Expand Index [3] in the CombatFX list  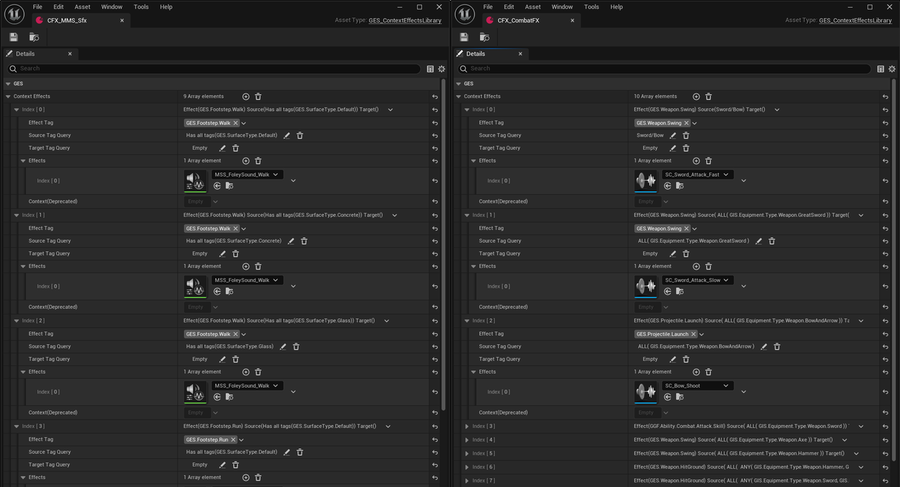467,426
